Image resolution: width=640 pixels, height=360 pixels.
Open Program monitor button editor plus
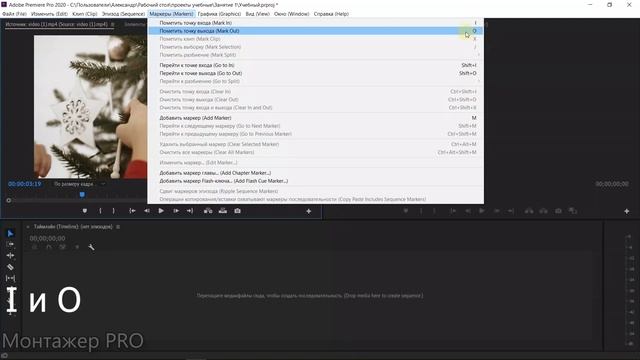627,211
